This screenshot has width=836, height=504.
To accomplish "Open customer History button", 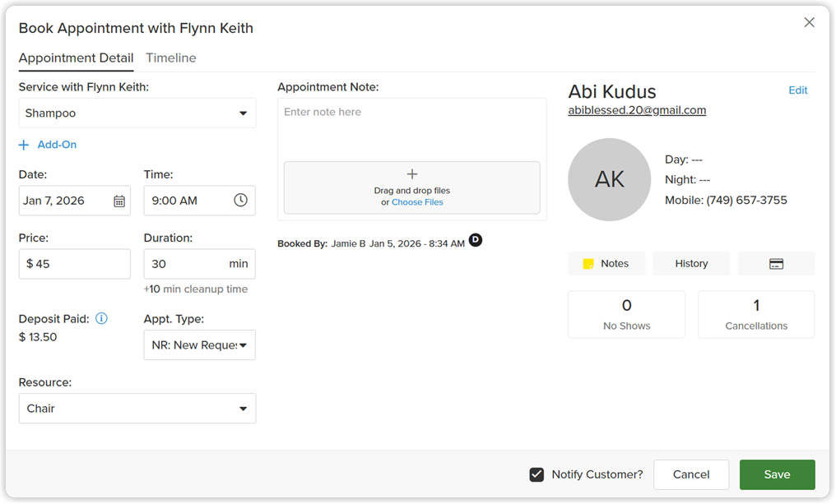I will pos(691,264).
